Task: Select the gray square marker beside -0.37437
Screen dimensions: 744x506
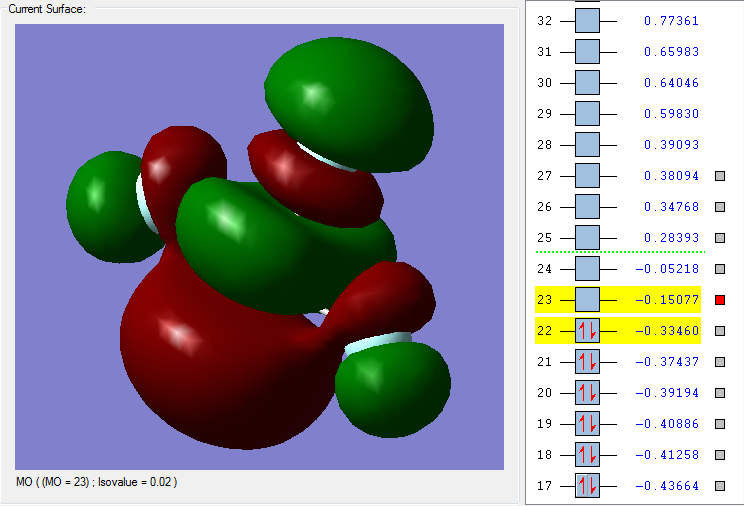Action: [x=720, y=362]
